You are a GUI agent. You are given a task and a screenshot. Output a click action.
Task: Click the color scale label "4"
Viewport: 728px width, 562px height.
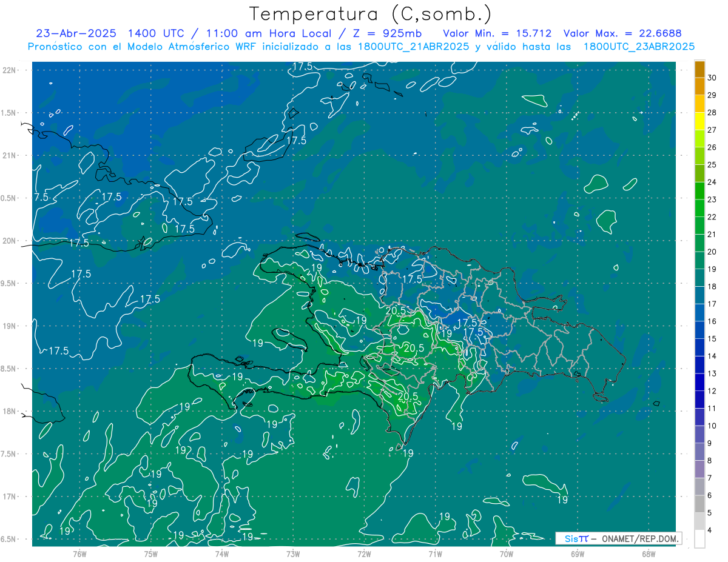point(710,530)
